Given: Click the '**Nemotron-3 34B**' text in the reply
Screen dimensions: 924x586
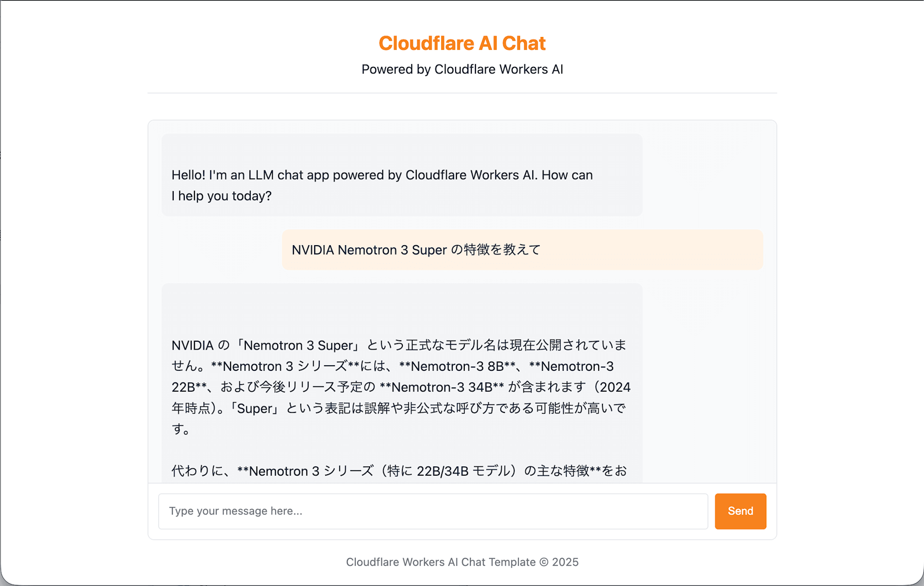Looking at the screenshot, I should click(442, 387).
